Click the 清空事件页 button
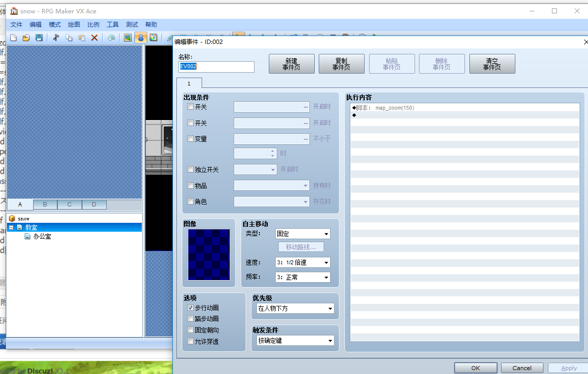 492,64
